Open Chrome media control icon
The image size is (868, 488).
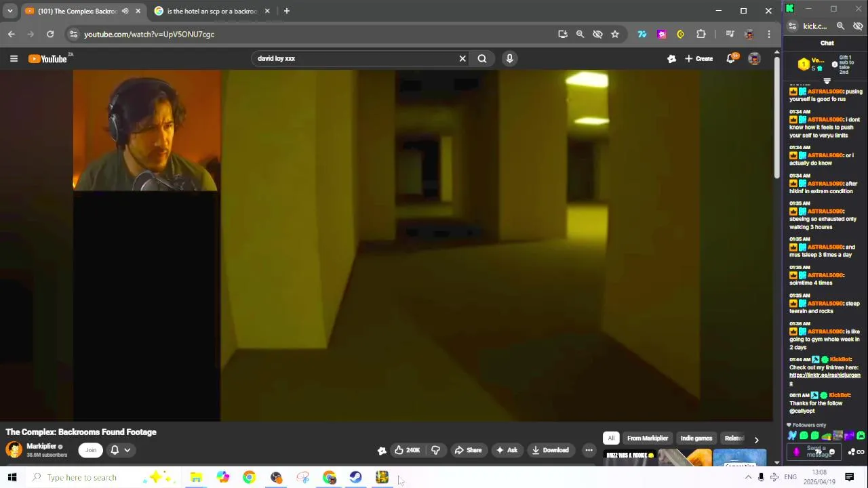(x=730, y=34)
